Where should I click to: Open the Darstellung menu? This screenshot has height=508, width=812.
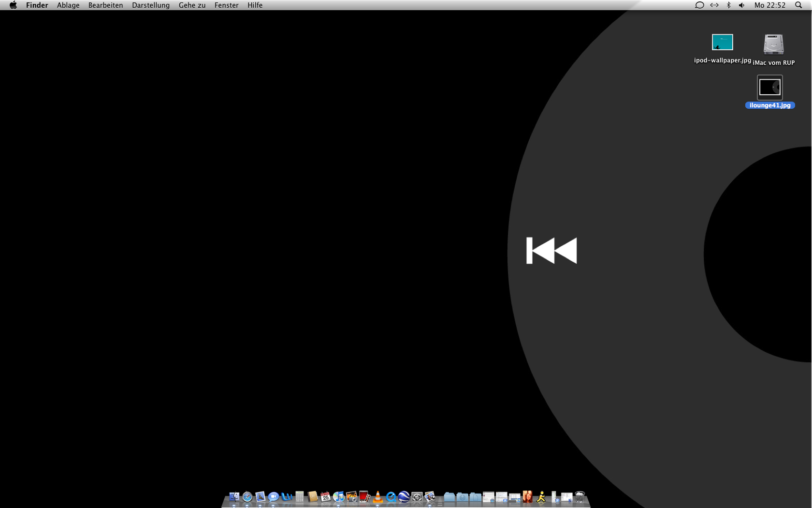[151, 5]
